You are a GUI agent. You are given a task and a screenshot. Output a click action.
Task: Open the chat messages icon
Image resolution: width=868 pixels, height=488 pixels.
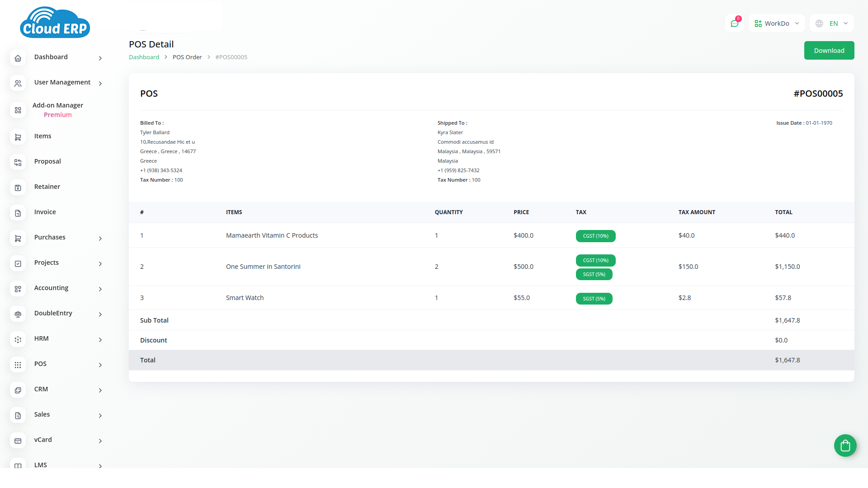click(x=734, y=23)
